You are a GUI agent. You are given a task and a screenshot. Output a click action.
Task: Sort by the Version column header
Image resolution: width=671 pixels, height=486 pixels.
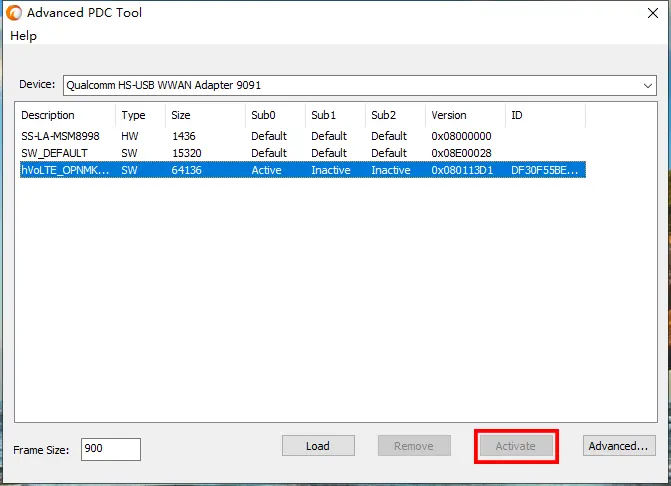465,115
